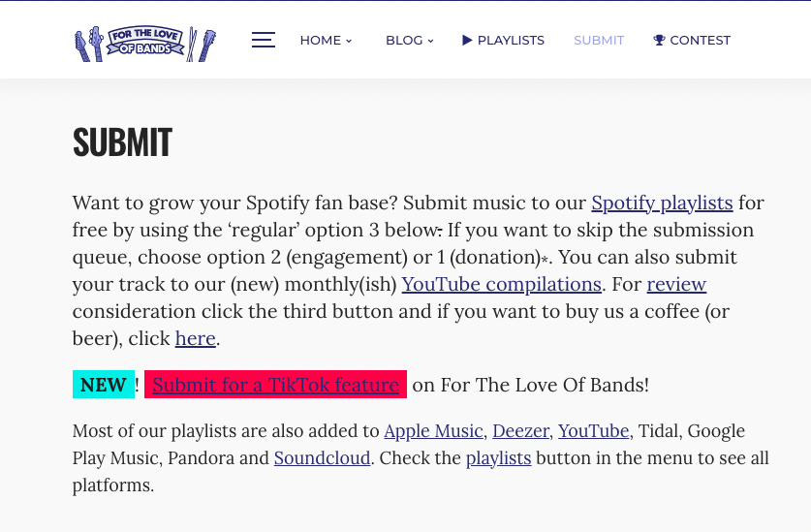Image resolution: width=811 pixels, height=532 pixels.
Task: Click the trophy icon beside Contest
Action: click(659, 41)
